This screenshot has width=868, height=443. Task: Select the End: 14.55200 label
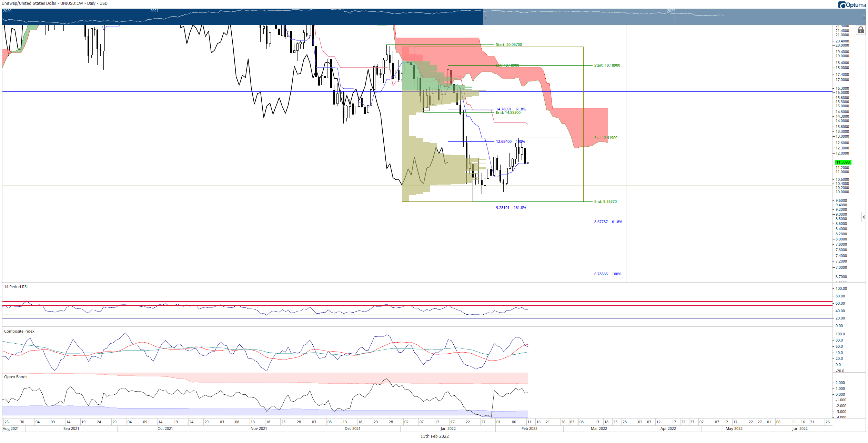pos(508,112)
